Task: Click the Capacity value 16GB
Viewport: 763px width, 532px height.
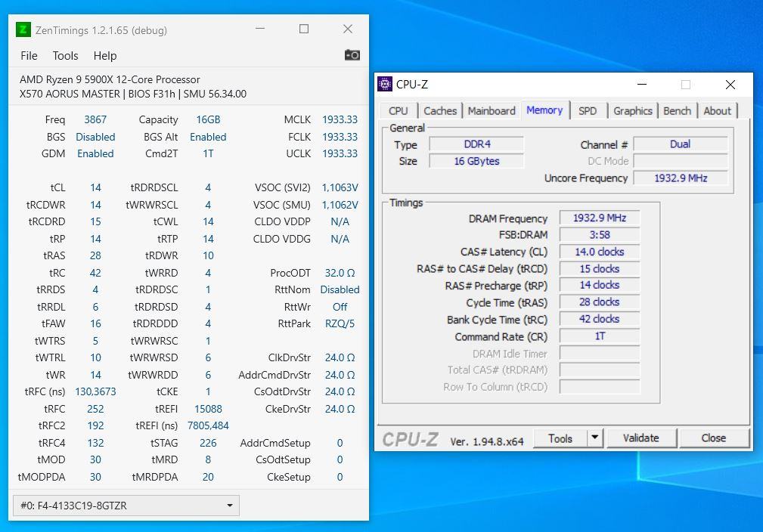Action: (x=208, y=119)
